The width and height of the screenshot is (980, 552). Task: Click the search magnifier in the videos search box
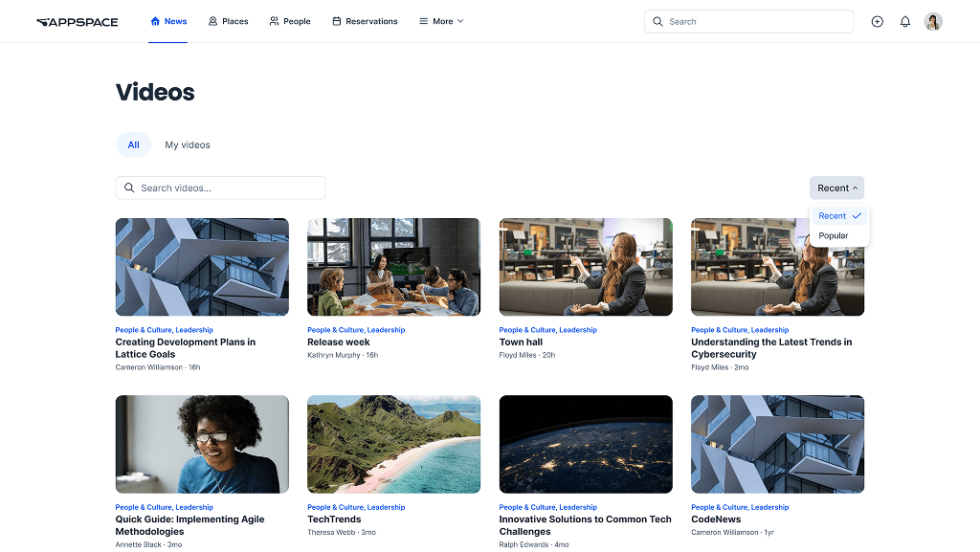(x=129, y=188)
